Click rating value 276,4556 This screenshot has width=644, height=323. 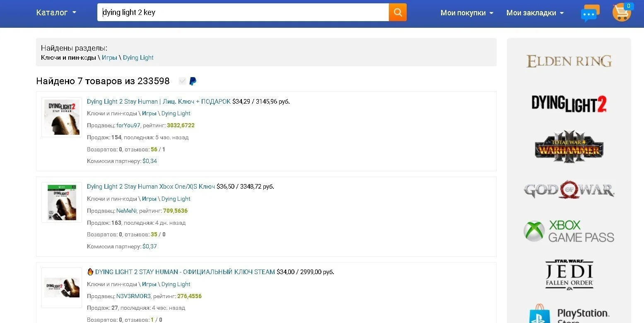click(189, 296)
